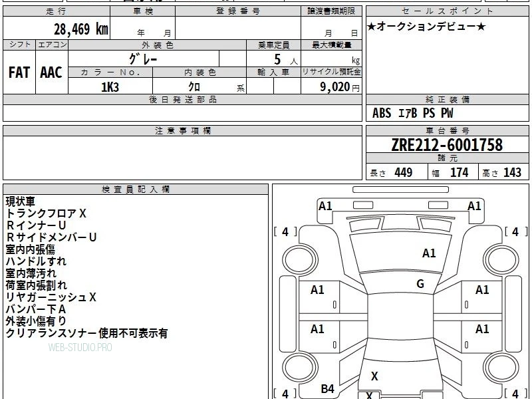Click the note リヤガーニッシュX

point(51,297)
